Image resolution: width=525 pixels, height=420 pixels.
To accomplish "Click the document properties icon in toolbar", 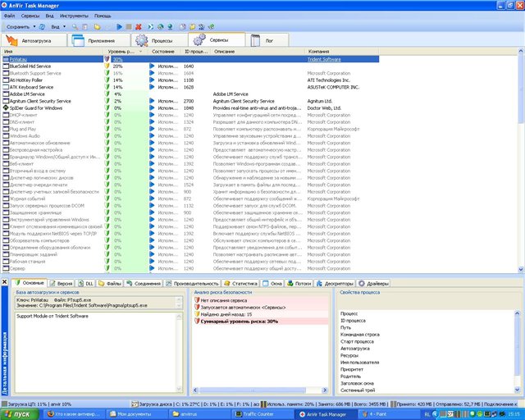I will pyautogui.click(x=182, y=27).
